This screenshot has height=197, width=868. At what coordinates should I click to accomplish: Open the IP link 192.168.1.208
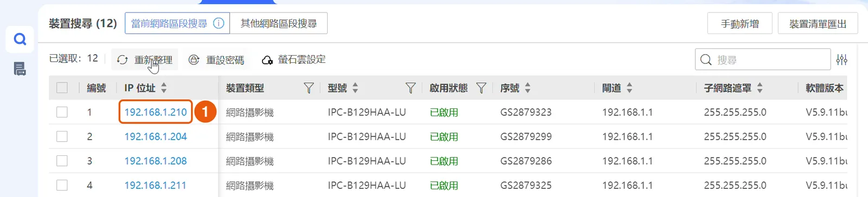click(156, 161)
